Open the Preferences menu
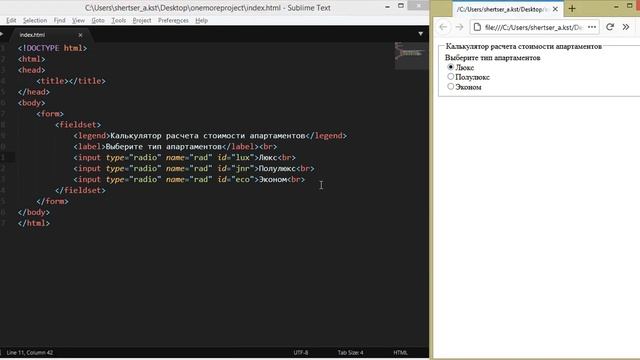640x360 pixels. (x=173, y=20)
